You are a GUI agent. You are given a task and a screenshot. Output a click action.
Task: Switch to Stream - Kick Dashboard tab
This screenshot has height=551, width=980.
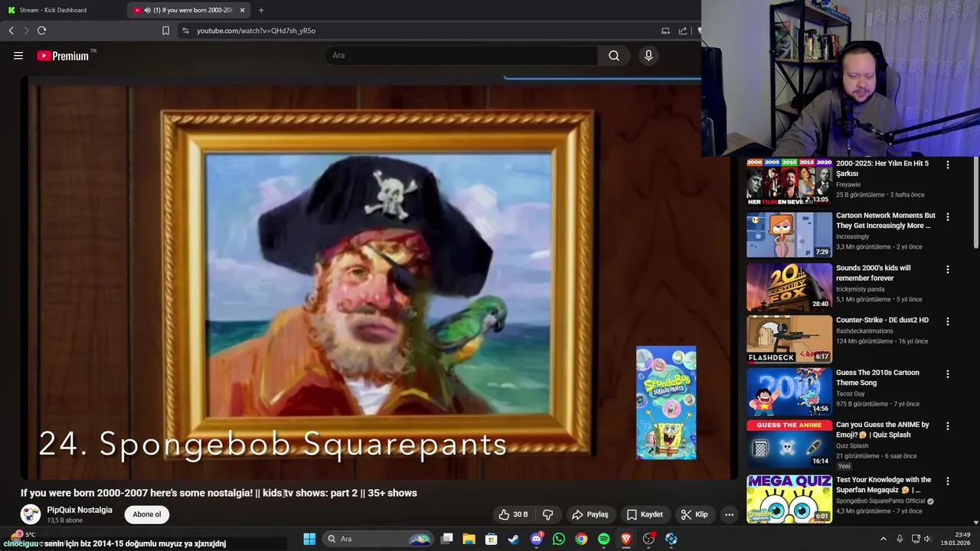52,10
